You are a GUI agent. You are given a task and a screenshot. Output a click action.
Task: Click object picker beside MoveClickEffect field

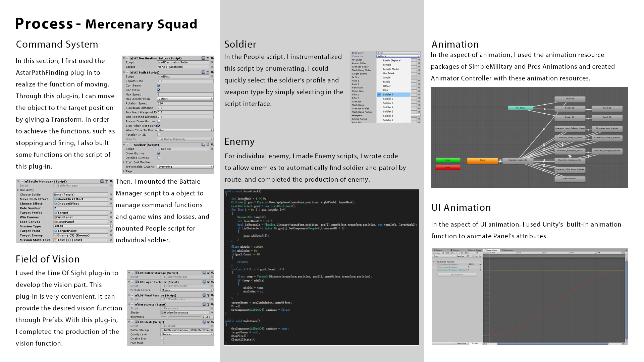111,199
